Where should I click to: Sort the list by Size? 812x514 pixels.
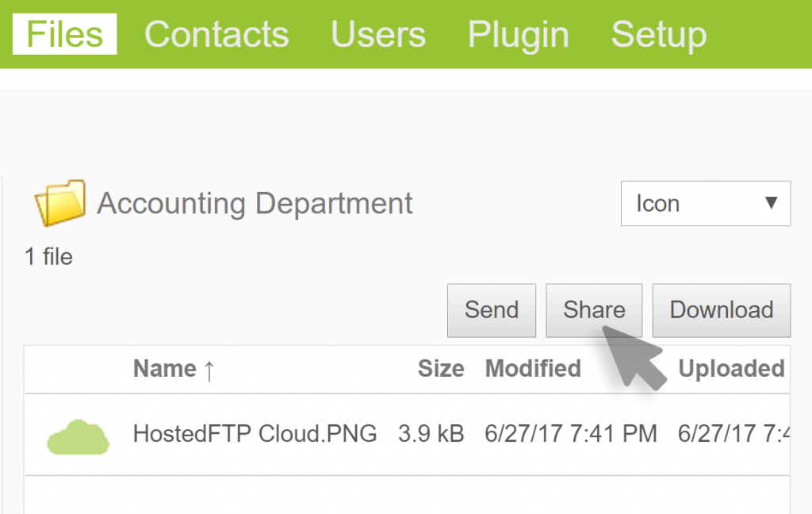[441, 369]
